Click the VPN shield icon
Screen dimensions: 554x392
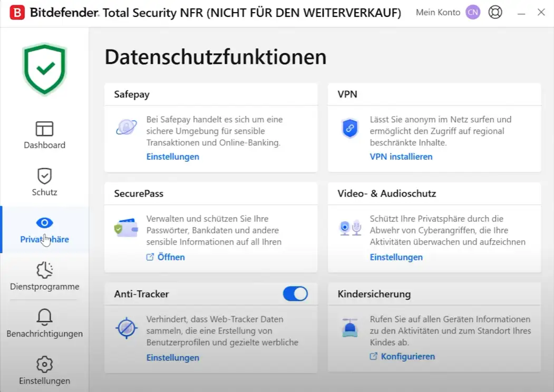pos(349,128)
